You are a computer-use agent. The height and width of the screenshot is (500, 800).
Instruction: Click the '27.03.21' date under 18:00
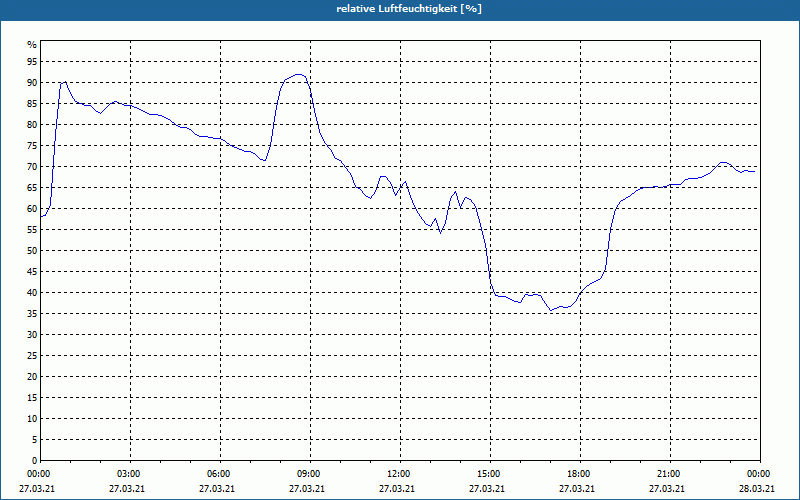pyautogui.click(x=577, y=489)
